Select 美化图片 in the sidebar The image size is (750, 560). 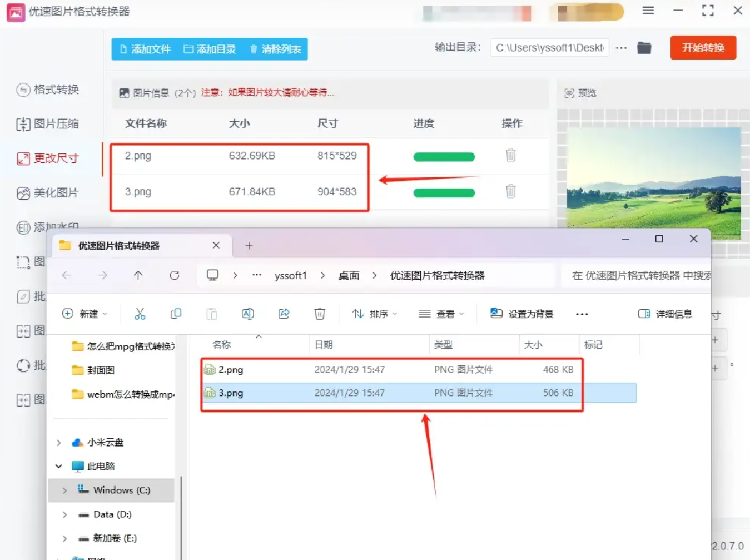point(48,193)
